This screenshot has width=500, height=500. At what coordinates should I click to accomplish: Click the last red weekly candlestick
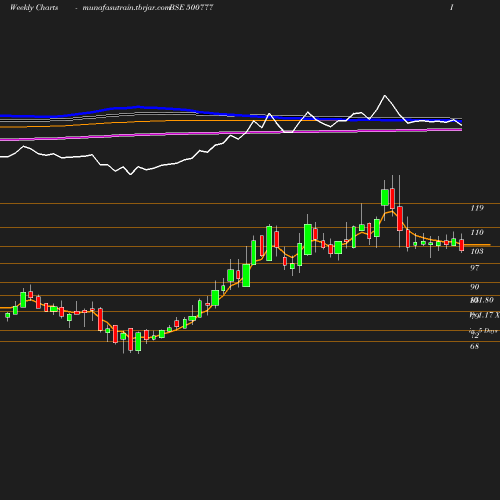coord(462,245)
